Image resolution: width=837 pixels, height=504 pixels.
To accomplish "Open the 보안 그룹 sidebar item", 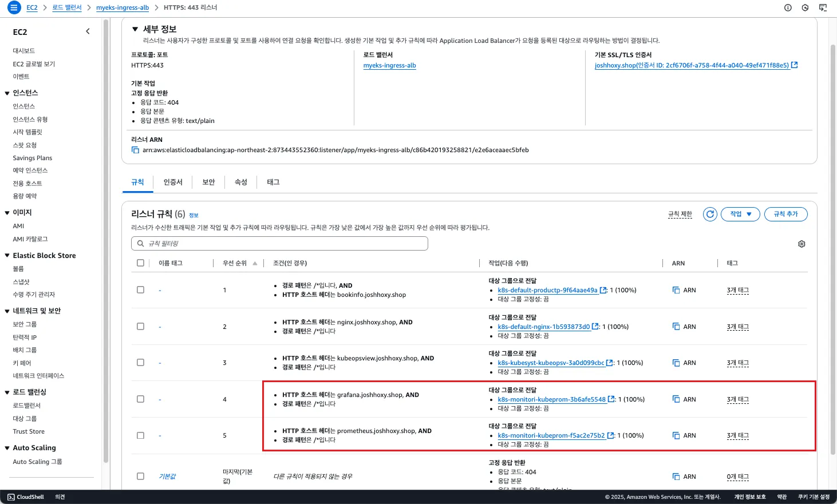I will click(25, 324).
